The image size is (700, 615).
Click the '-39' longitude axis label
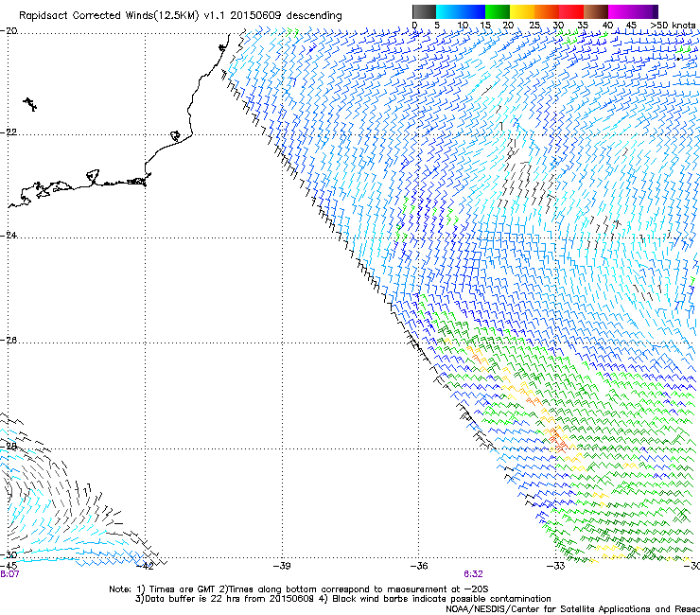click(x=282, y=566)
